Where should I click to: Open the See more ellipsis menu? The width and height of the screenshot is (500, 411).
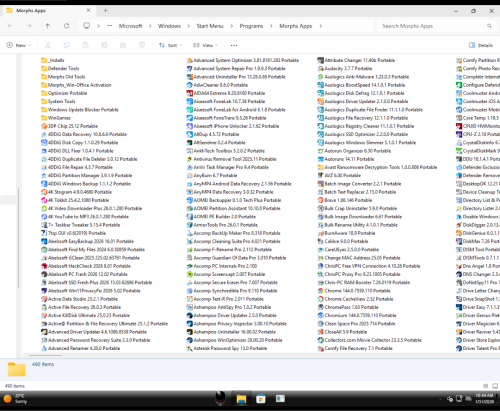234,45
